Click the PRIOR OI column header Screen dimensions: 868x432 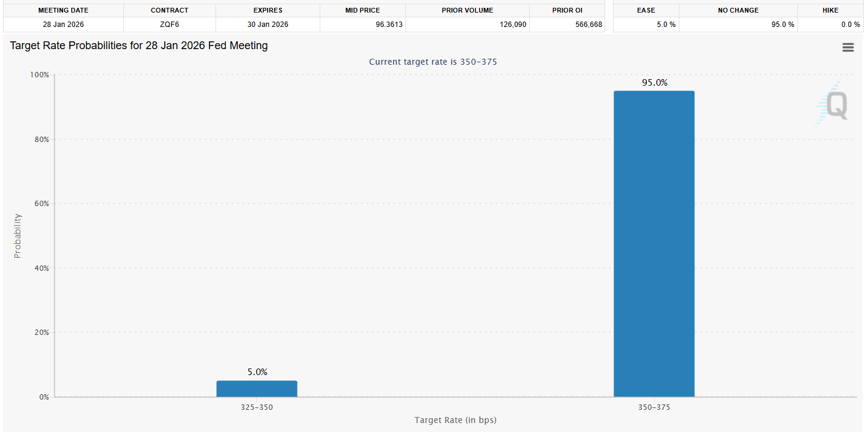[x=567, y=10]
